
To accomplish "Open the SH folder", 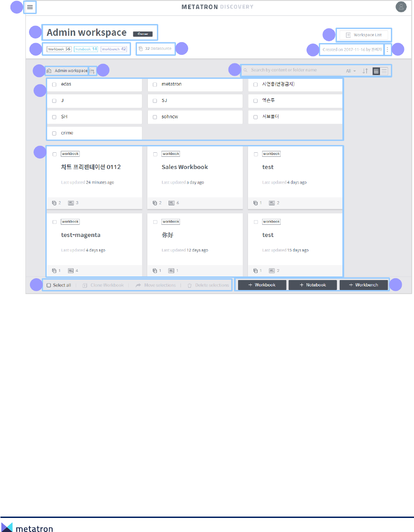I will click(x=94, y=117).
